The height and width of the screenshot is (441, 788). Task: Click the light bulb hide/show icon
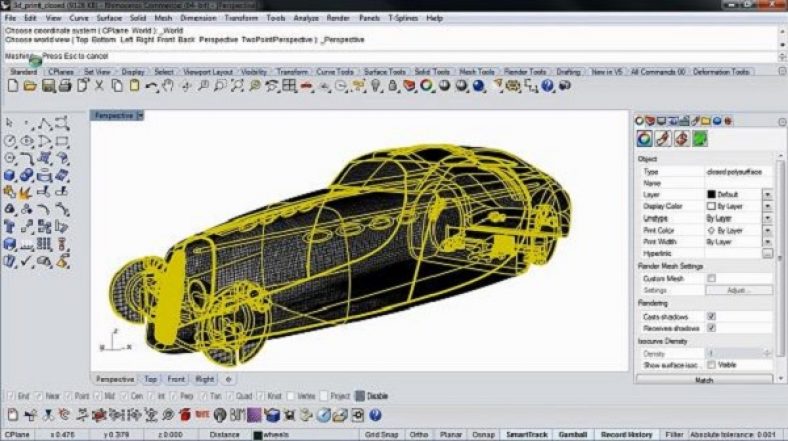[x=375, y=86]
